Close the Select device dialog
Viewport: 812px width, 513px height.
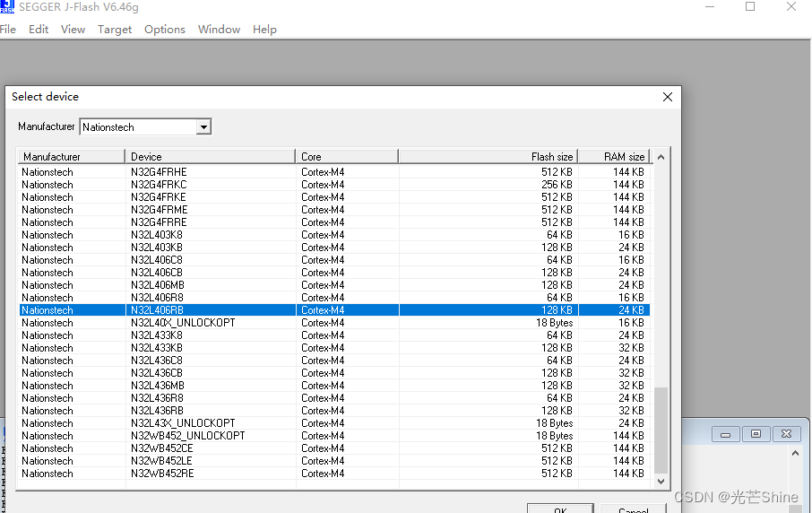point(668,97)
